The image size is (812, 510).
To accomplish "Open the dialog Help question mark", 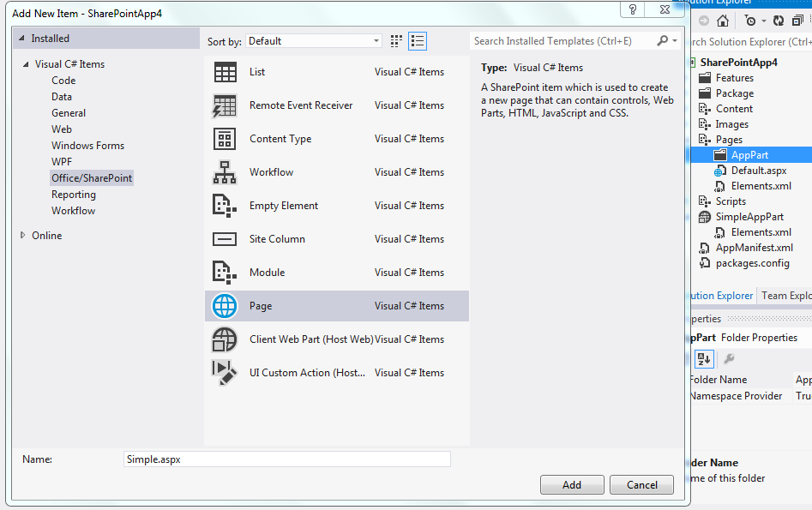I will pos(632,9).
